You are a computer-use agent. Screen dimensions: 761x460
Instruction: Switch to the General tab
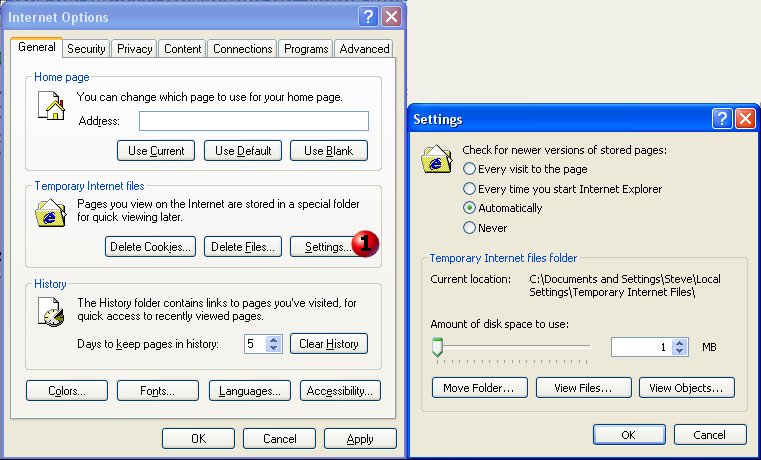point(36,48)
